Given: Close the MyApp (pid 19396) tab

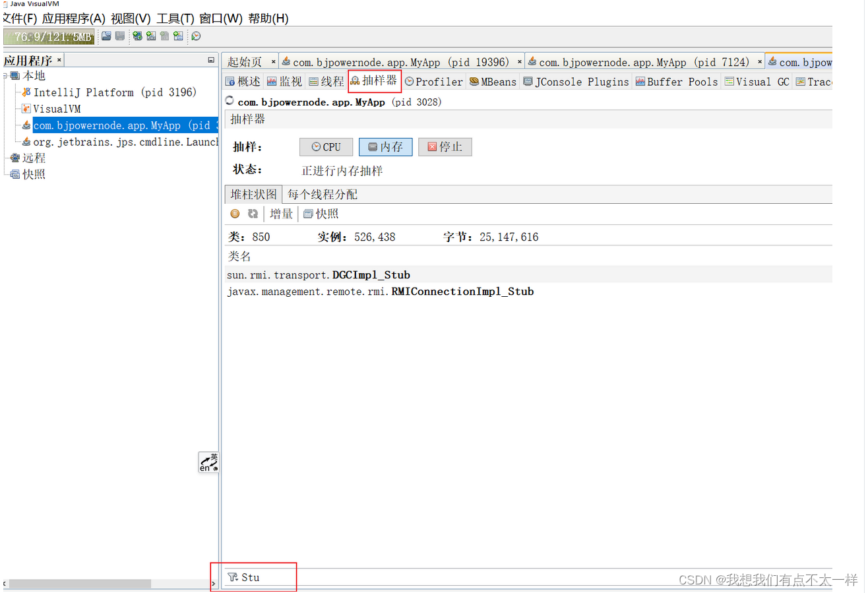Looking at the screenshot, I should pos(519,62).
